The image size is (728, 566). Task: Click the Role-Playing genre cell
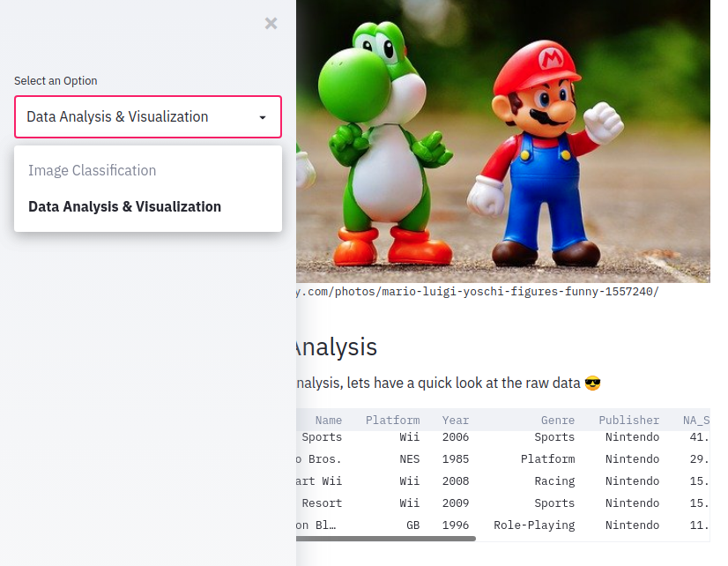coord(534,525)
